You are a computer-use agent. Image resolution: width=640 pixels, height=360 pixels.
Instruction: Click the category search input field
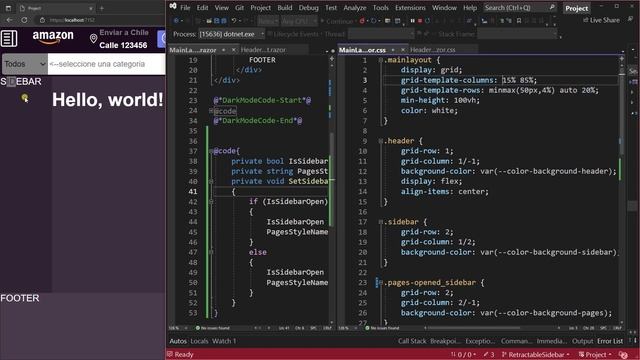(107, 64)
